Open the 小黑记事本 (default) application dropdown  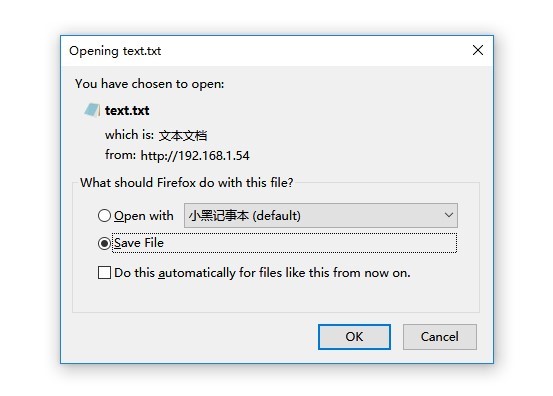pos(321,215)
